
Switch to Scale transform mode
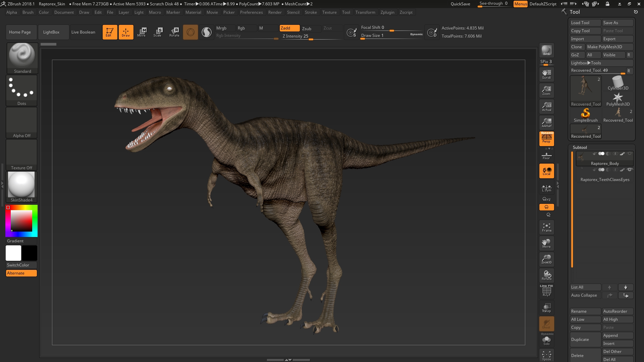tap(158, 32)
